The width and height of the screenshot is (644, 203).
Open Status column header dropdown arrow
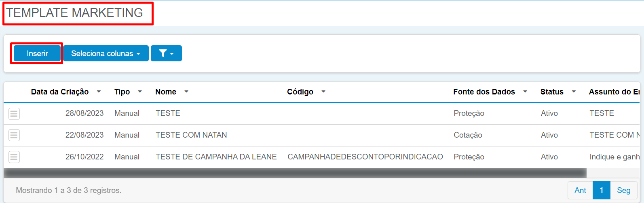(x=574, y=92)
